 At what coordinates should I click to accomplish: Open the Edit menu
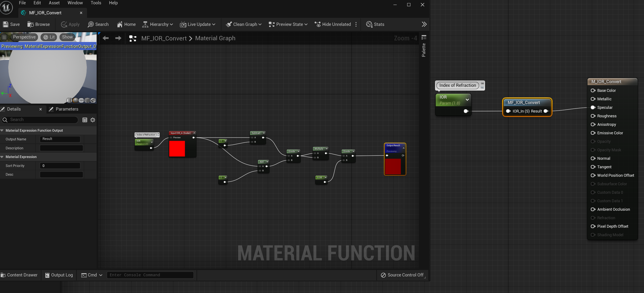(37, 3)
